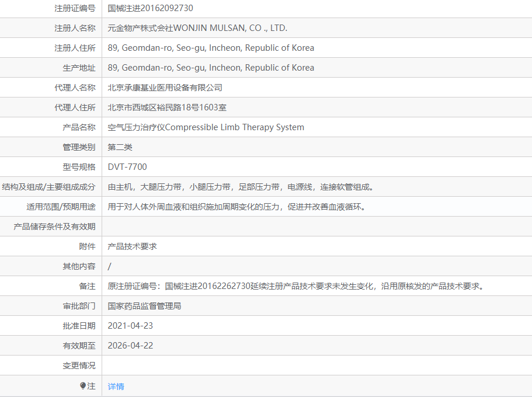
Task: Click the address value in 生产地址 row
Action: point(211,68)
